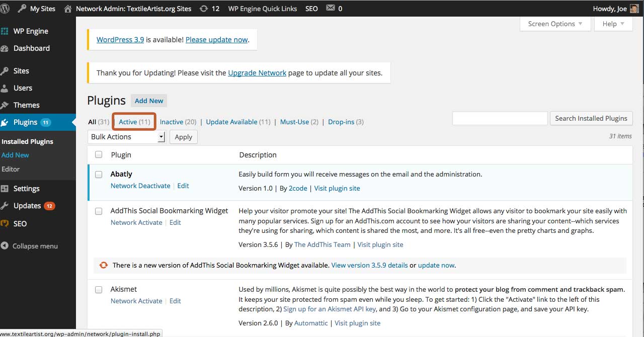This screenshot has height=337, width=644.
Task: Open Installed Plugins submenu item
Action: point(27,141)
